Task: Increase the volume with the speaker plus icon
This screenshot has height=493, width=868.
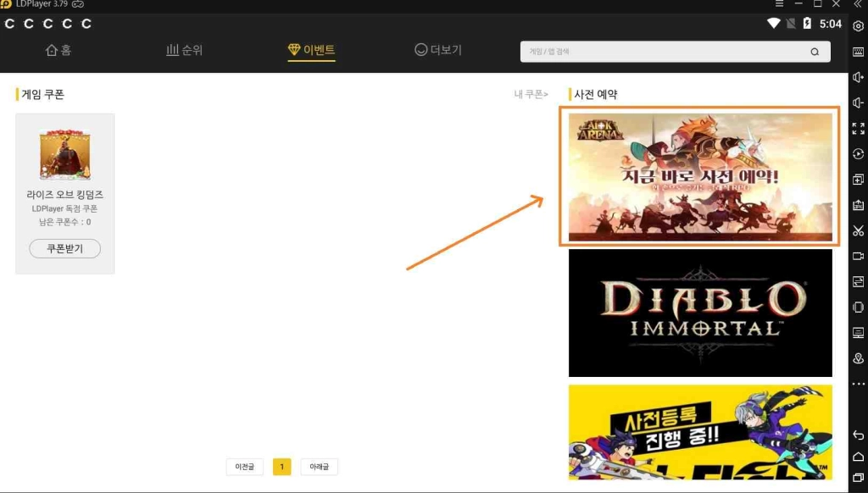Action: 858,77
